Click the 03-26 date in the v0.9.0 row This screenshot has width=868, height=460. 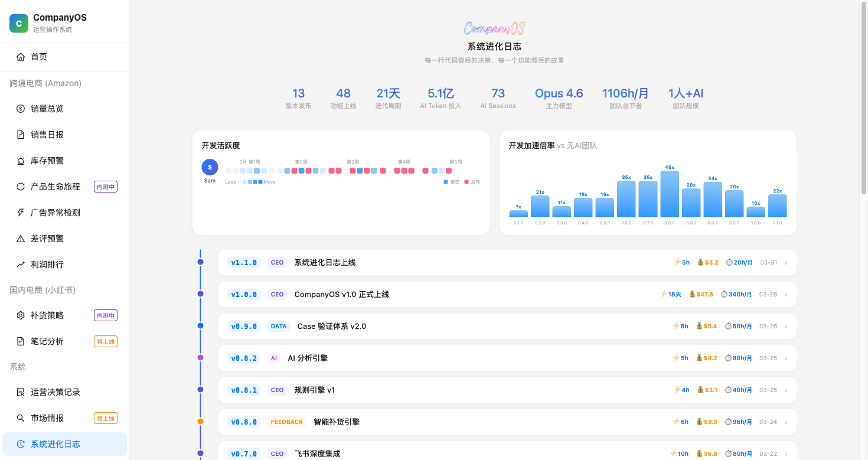tap(768, 326)
